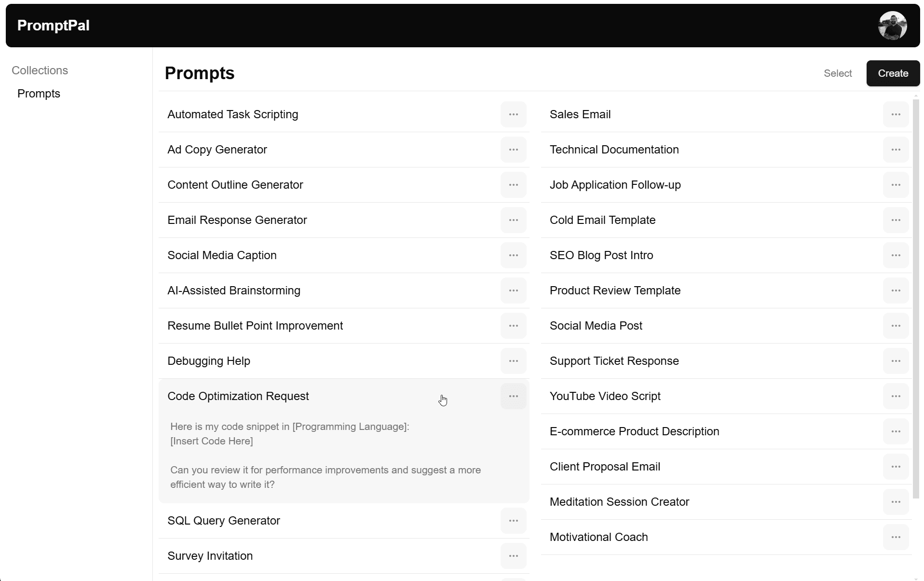Show options for Motivational Coach prompt
Screen dimensions: 924x581
point(896,537)
